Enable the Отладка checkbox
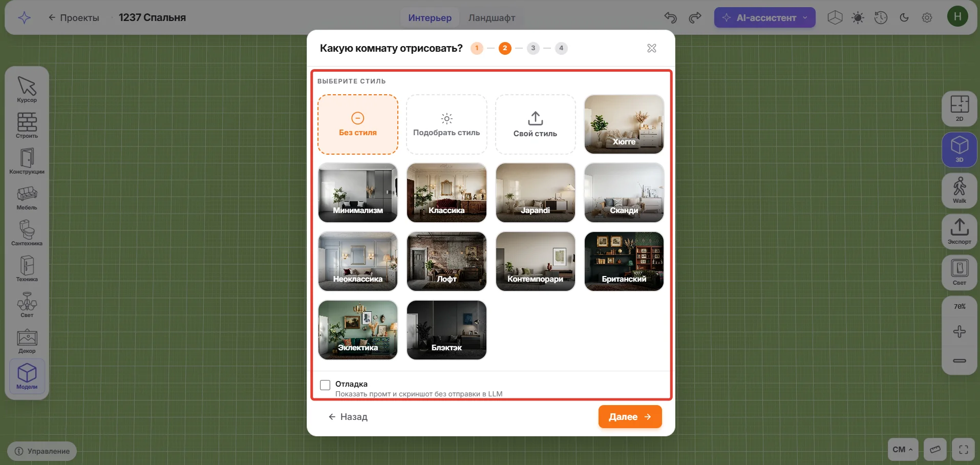The height and width of the screenshot is (465, 980). click(x=325, y=385)
